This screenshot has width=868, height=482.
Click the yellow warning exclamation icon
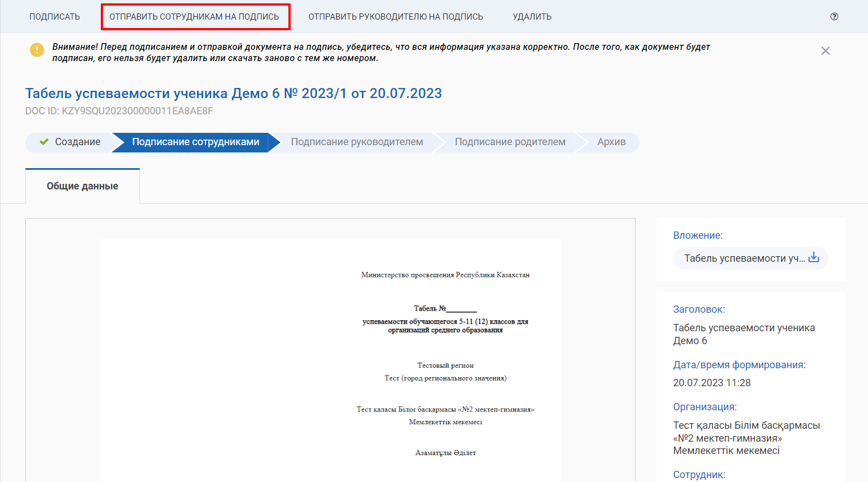click(37, 50)
